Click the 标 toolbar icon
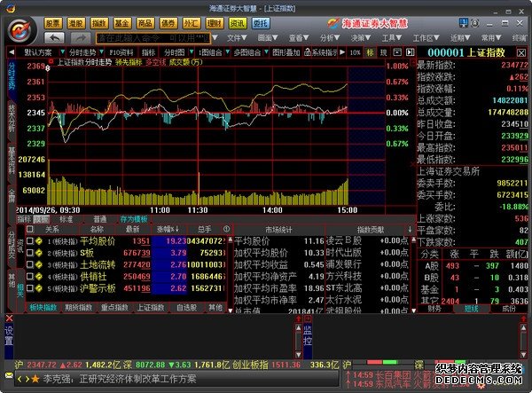This screenshot has height=393, width=532. point(370,52)
